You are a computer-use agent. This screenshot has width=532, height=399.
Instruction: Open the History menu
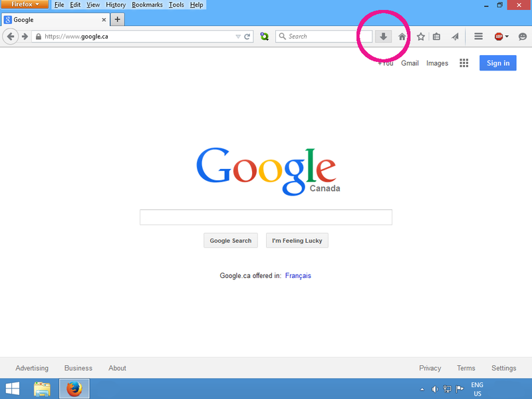(x=115, y=5)
